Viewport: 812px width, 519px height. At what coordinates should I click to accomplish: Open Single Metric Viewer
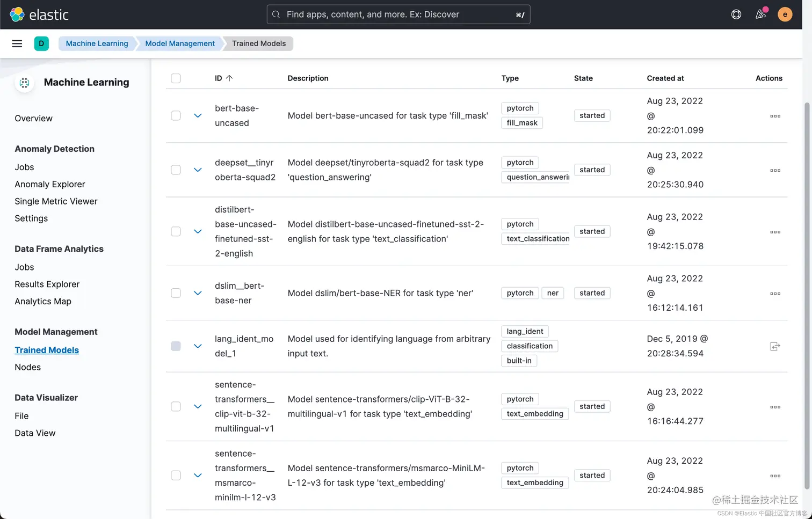point(56,202)
